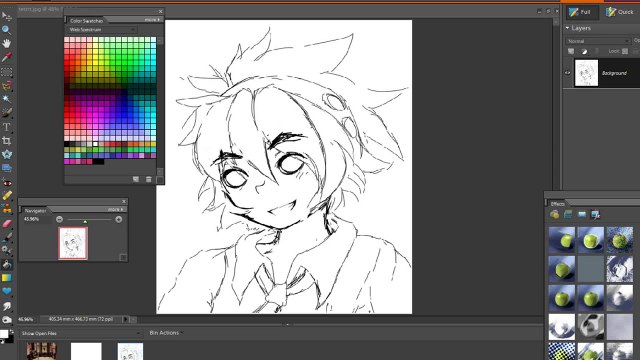The height and width of the screenshot is (360, 640).
Task: Select the Rectangular Marquee tool
Action: 6,72
